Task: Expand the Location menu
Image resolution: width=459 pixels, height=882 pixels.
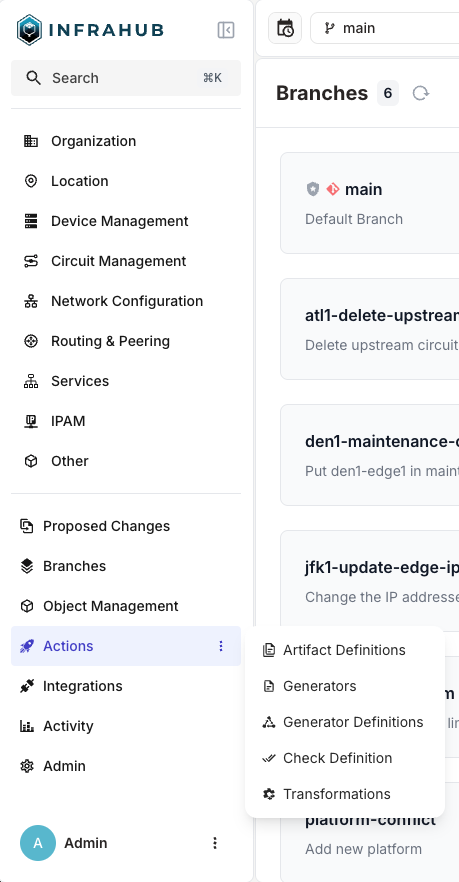Action: pyautogui.click(x=126, y=181)
